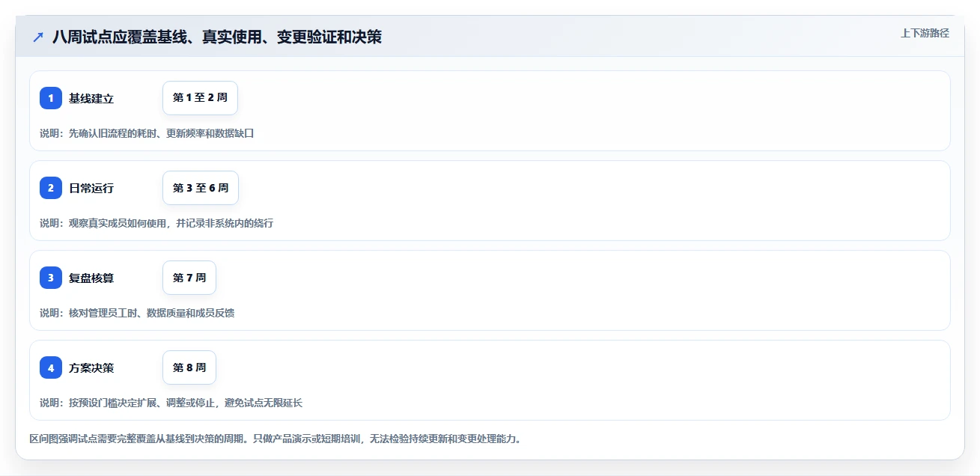Click the title 八周试点应覆盖基线、真实使用、变更验证和决策
The image size is (980, 476).
217,37
